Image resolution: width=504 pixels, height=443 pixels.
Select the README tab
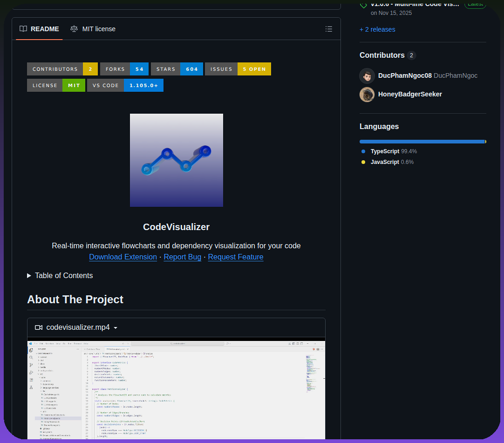pos(39,29)
